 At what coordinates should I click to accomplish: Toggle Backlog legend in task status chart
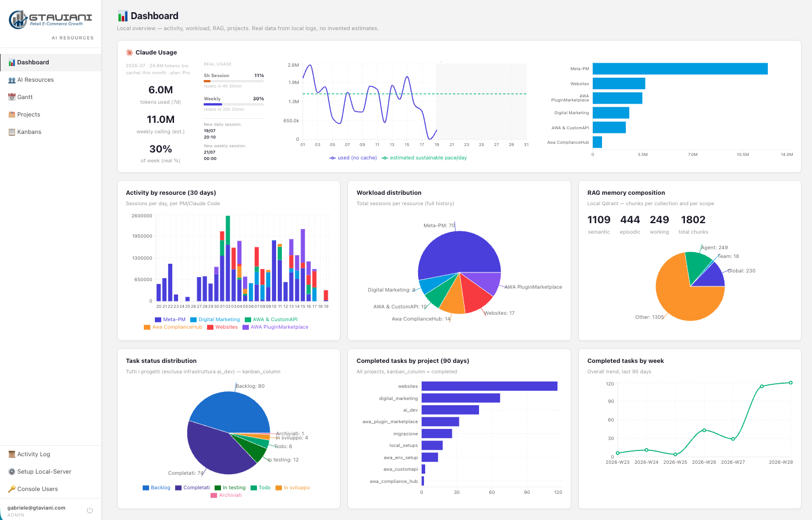coord(157,488)
